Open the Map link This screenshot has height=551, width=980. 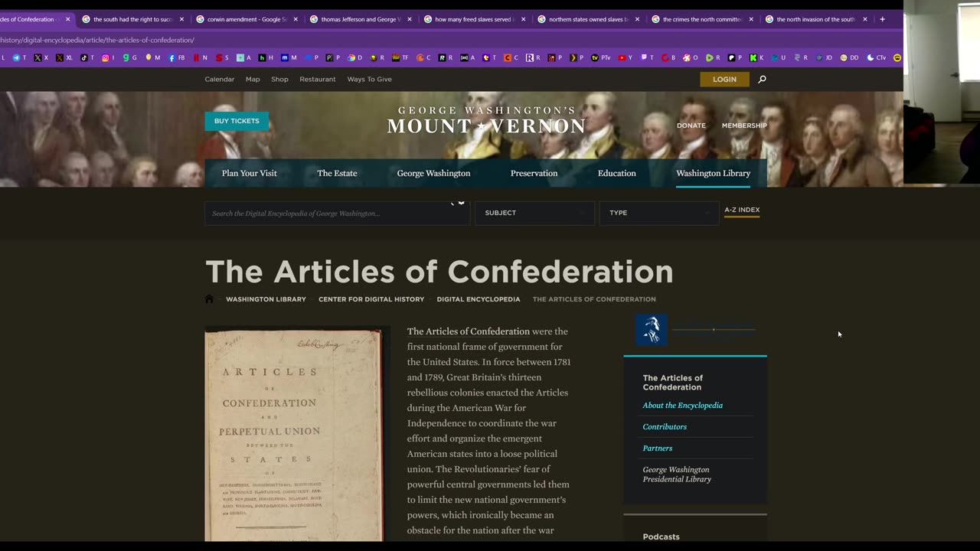pyautogui.click(x=253, y=80)
